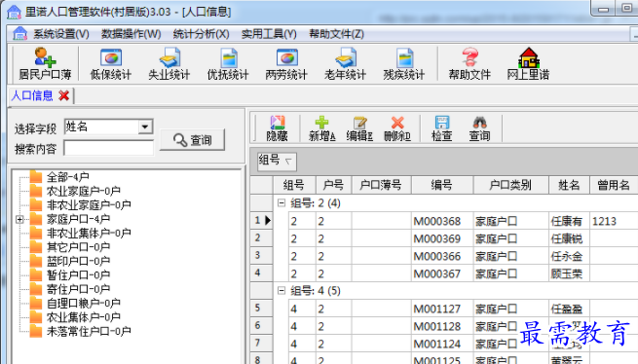Image resolution: width=638 pixels, height=364 pixels.
Task: Sort by 户口类别 column header
Action: tap(511, 185)
